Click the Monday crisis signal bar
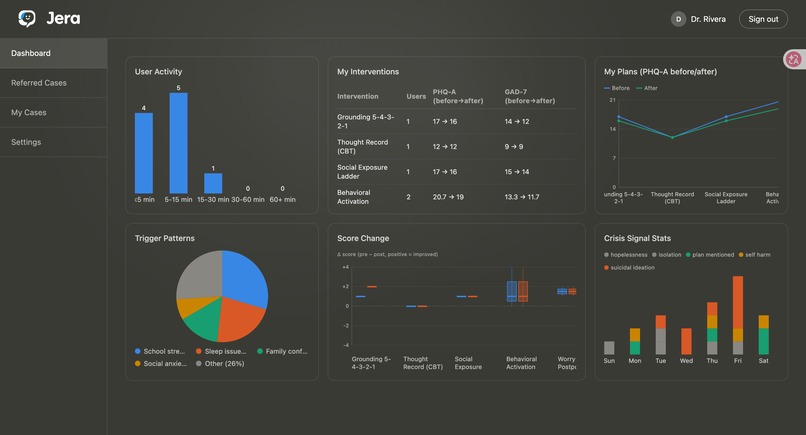This screenshot has height=435, width=806. click(635, 341)
